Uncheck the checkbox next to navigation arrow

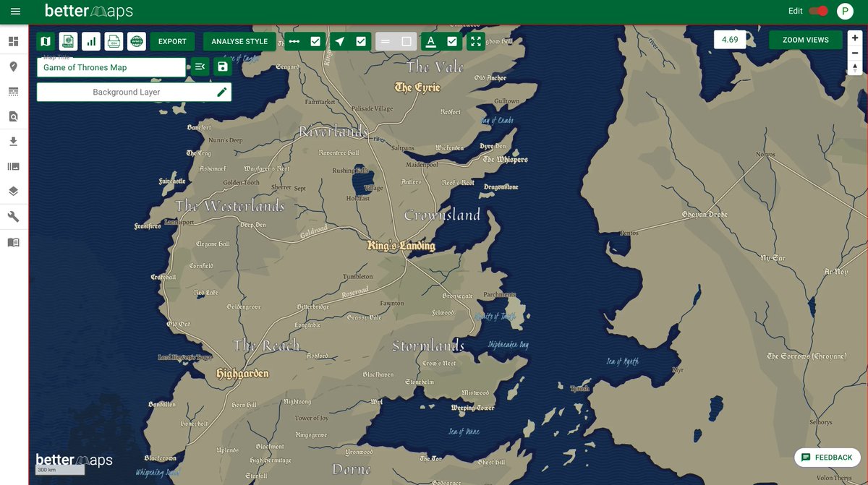(x=361, y=41)
